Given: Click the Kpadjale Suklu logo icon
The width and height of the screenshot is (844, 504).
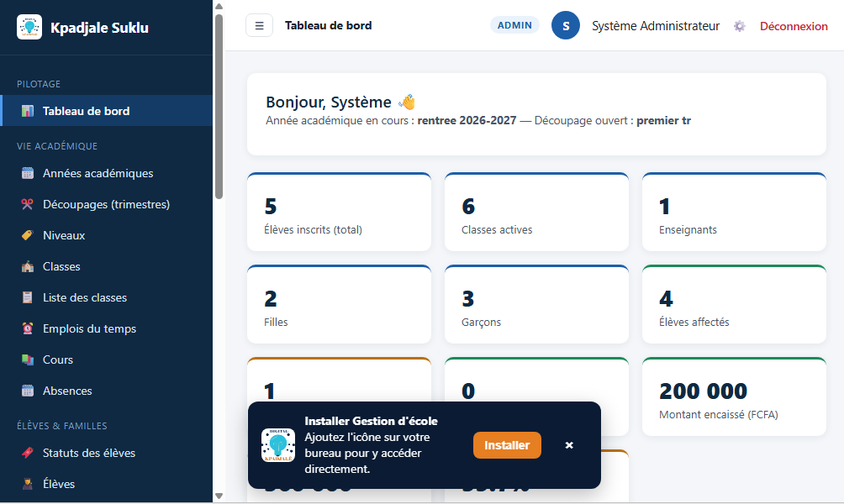Looking at the screenshot, I should (29, 27).
